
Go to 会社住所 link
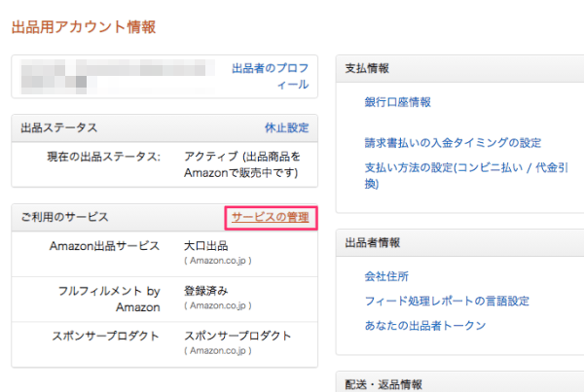[386, 277]
